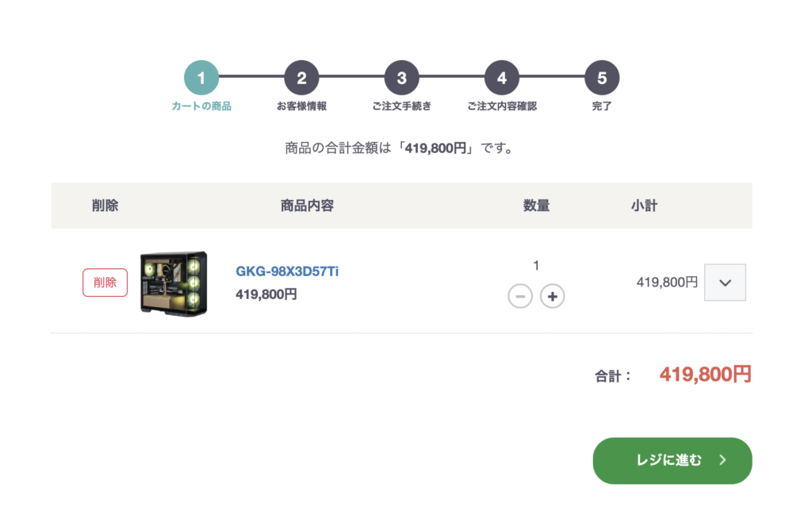The height and width of the screenshot is (511, 812).
Task: Click the ご注文内容確認 step label
Action: click(502, 106)
